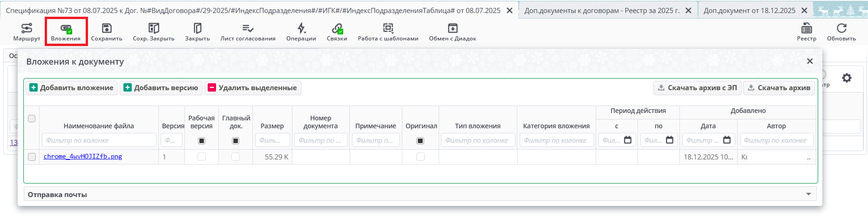Focus Тип вложения filter field
Screen dimensions: 868x218
(478, 140)
